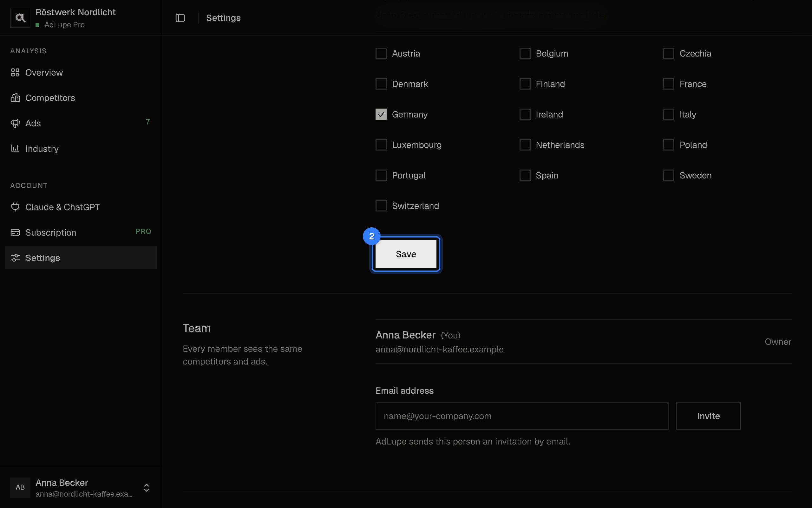
Task: Click the Röstwerk Nordlicht workspace name
Action: pos(75,12)
